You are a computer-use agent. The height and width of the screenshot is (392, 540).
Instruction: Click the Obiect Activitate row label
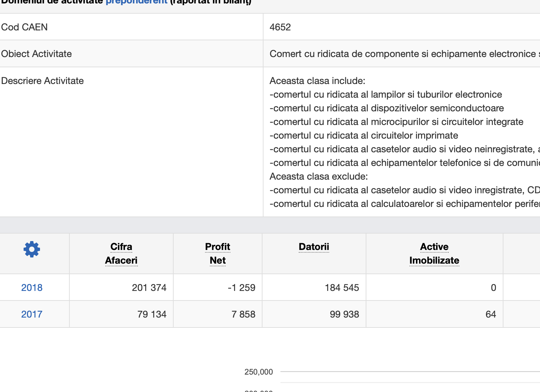[x=37, y=54]
